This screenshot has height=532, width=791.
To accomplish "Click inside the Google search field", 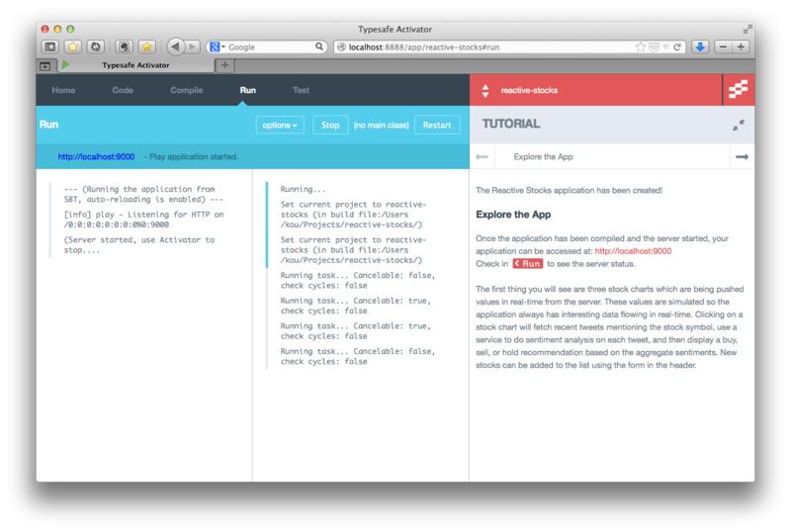I will coord(270,46).
